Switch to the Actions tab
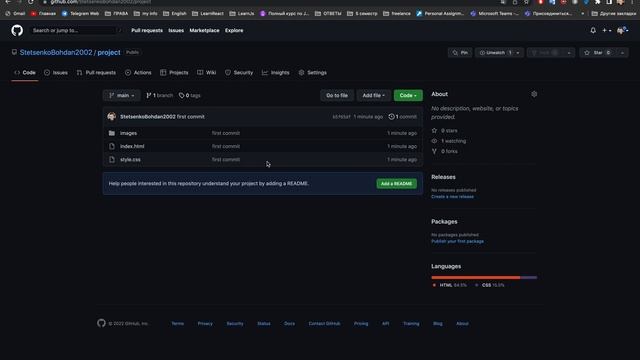640x360 pixels. pyautogui.click(x=138, y=73)
